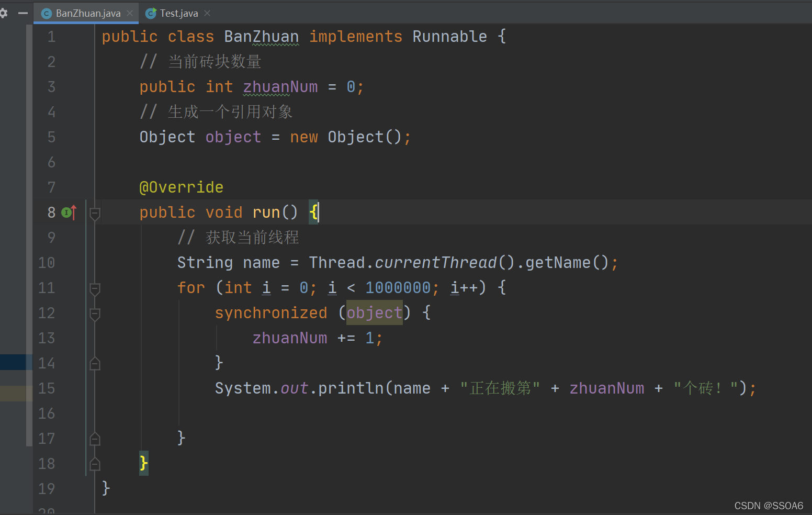Click the object variable declaration on line 5

tap(233, 137)
